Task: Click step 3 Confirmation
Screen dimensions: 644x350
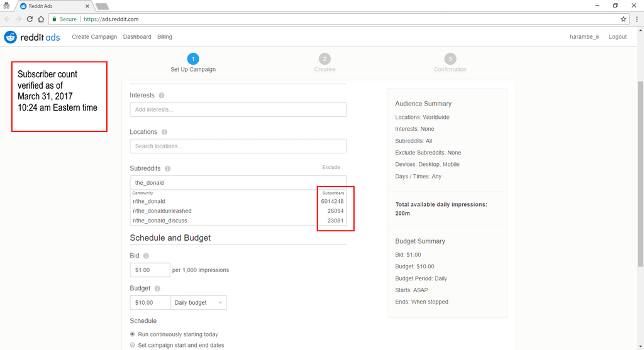Action: tap(450, 63)
